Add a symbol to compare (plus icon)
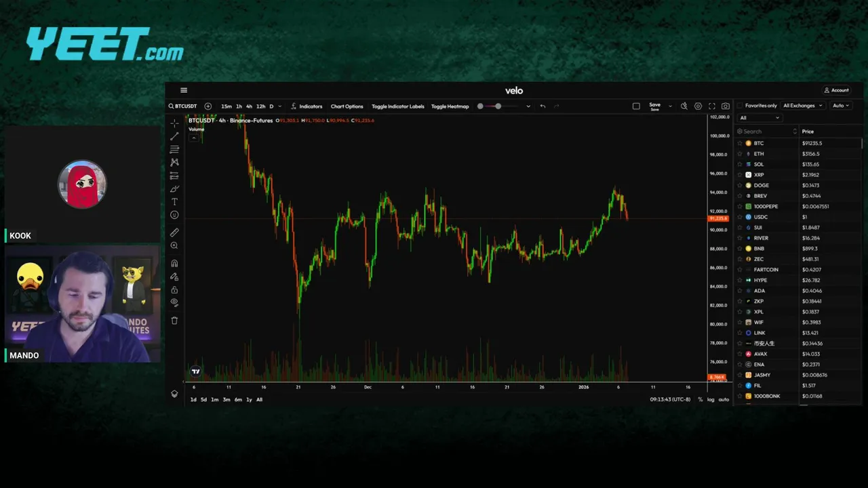 pyautogui.click(x=208, y=106)
